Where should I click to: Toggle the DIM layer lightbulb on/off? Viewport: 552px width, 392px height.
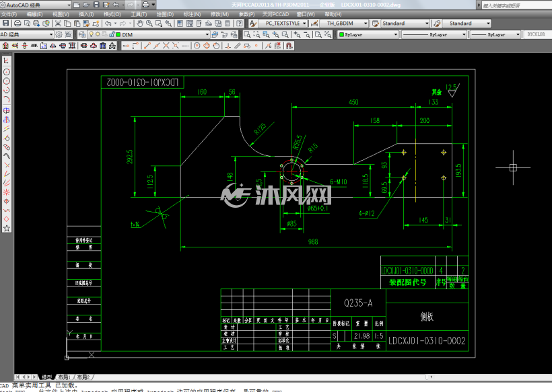(92, 34)
